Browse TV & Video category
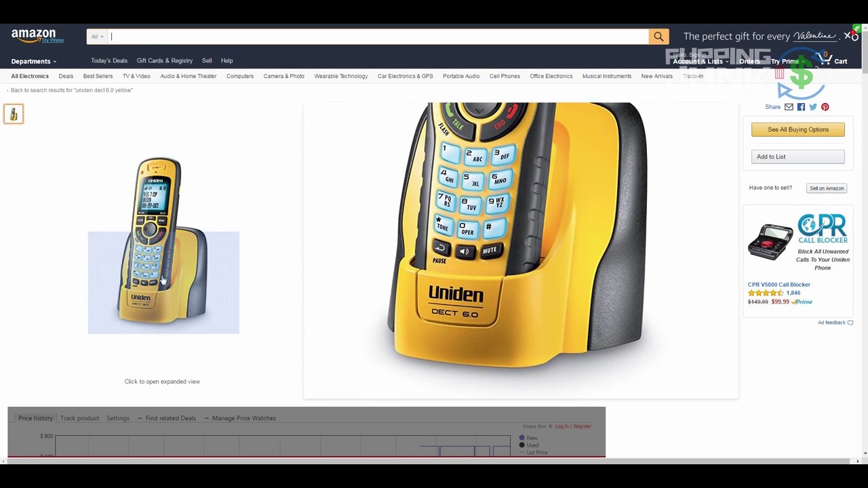The height and width of the screenshot is (488, 868). (x=136, y=76)
